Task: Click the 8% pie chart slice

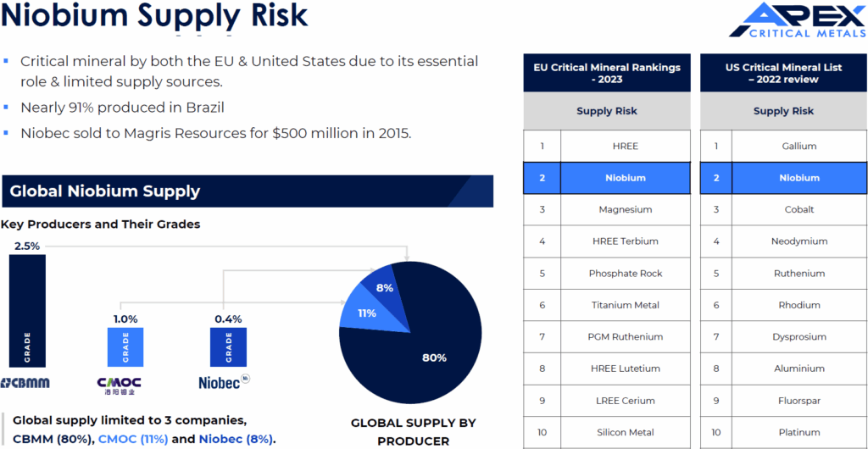Action: point(381,285)
